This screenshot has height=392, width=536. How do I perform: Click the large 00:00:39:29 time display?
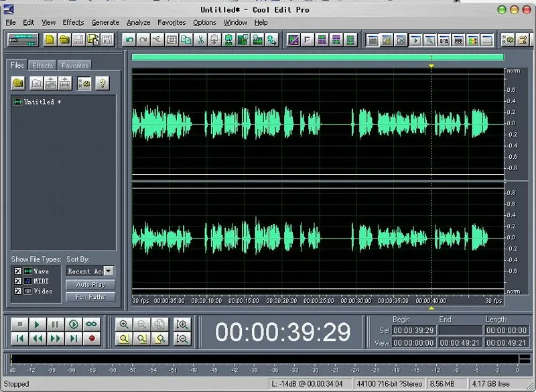[x=283, y=332]
